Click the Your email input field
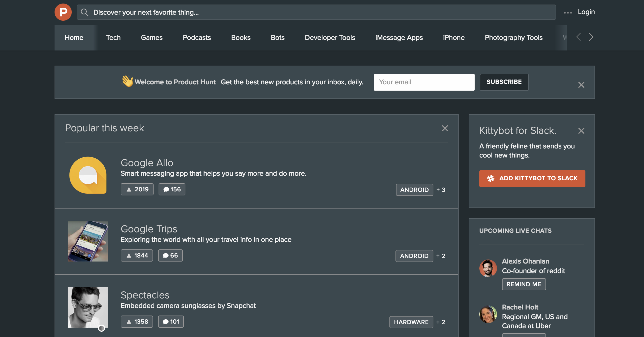The image size is (644, 337). [x=424, y=82]
